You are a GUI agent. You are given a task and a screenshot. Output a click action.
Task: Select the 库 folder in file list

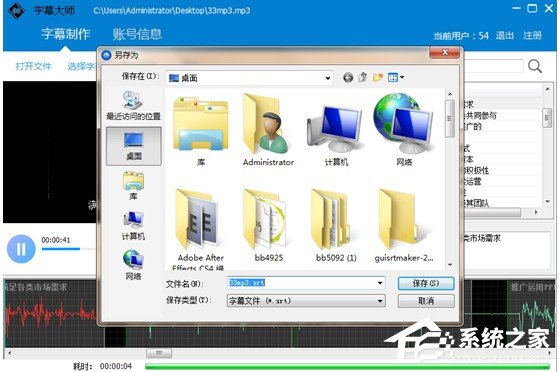[x=201, y=131]
